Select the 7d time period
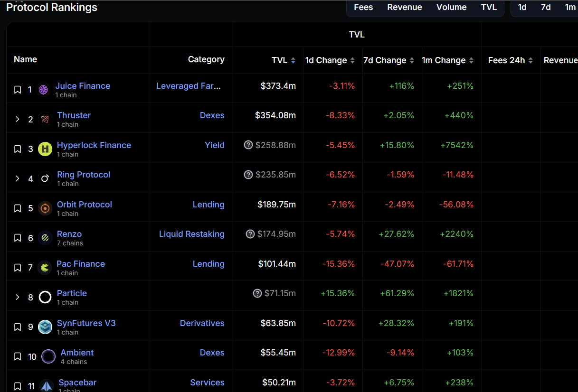 (546, 7)
